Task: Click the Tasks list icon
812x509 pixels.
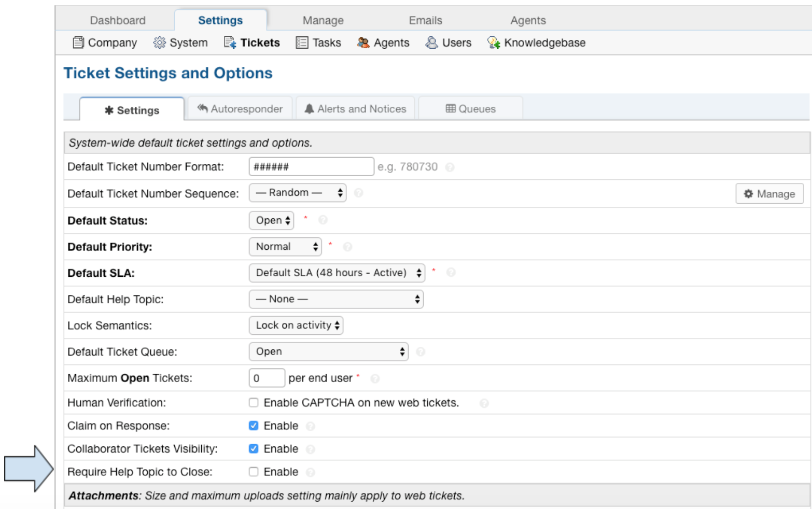Action: click(302, 43)
